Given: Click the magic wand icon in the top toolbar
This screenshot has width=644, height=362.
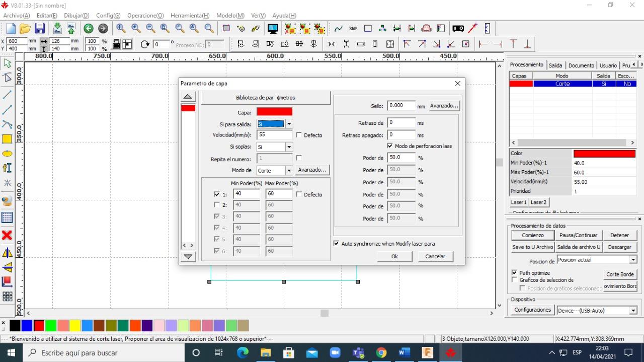Looking at the screenshot, I should (473, 29).
